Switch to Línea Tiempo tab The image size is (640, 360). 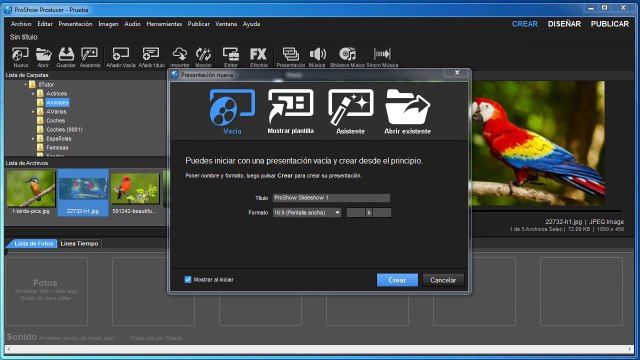pos(79,244)
